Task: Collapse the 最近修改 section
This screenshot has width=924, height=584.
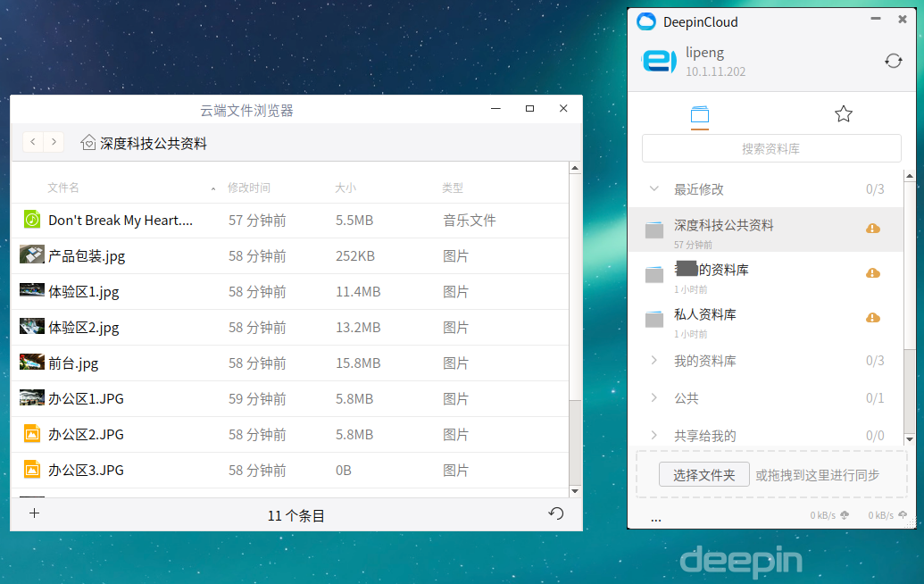Action: [653, 188]
